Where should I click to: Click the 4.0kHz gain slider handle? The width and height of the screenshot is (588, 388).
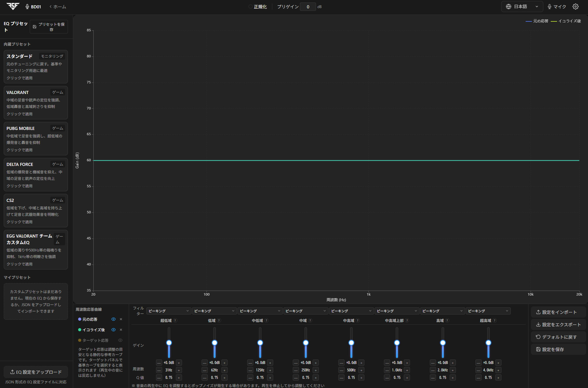point(488,343)
